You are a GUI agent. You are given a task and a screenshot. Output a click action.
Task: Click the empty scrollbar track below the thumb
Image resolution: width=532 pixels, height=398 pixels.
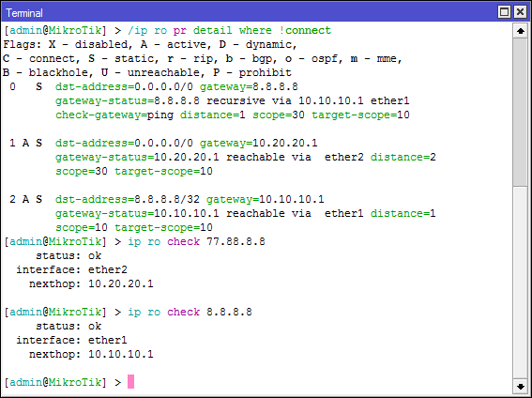pyautogui.click(x=521, y=282)
